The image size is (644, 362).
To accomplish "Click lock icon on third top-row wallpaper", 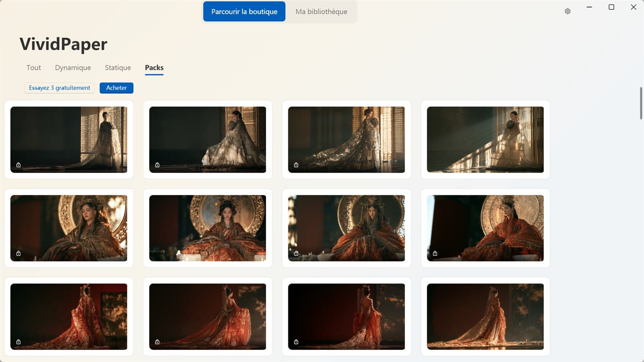I will 296,165.
